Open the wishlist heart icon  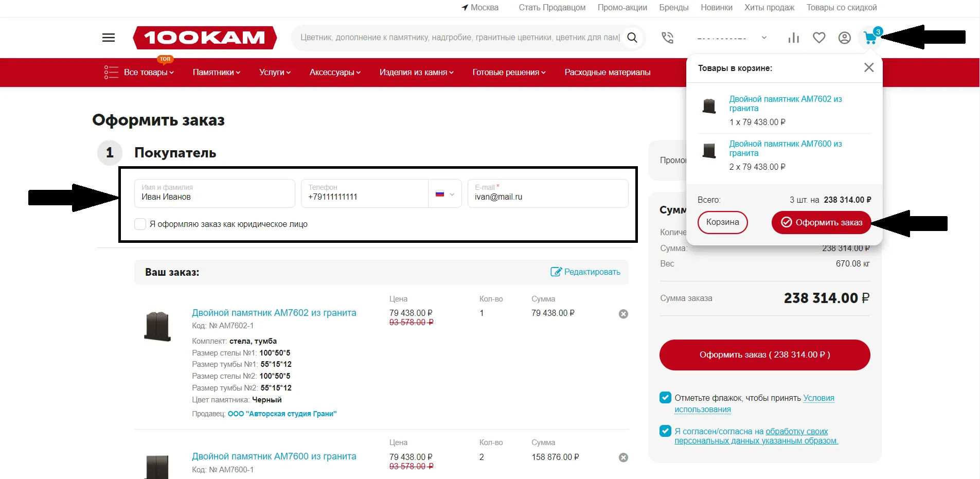click(819, 38)
